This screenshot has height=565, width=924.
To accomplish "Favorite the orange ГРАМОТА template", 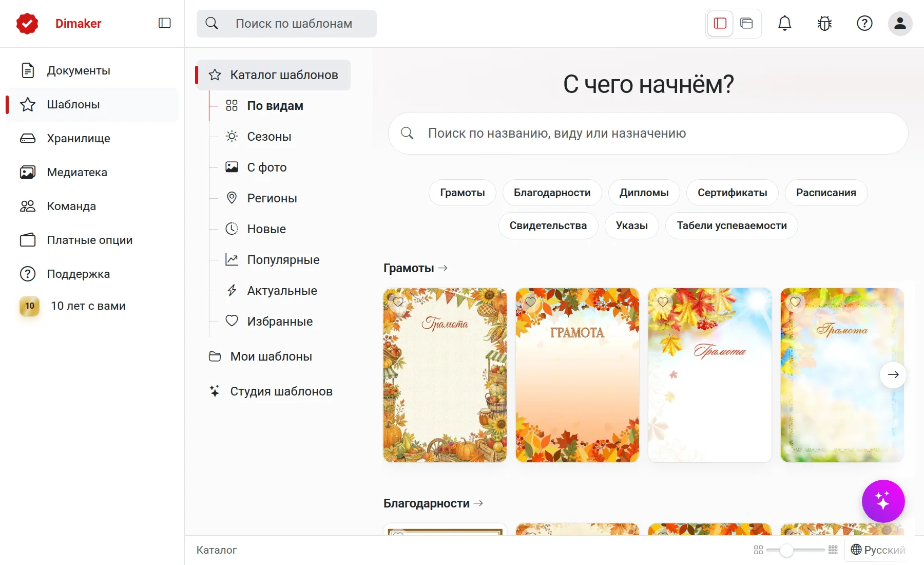I will 531,302.
